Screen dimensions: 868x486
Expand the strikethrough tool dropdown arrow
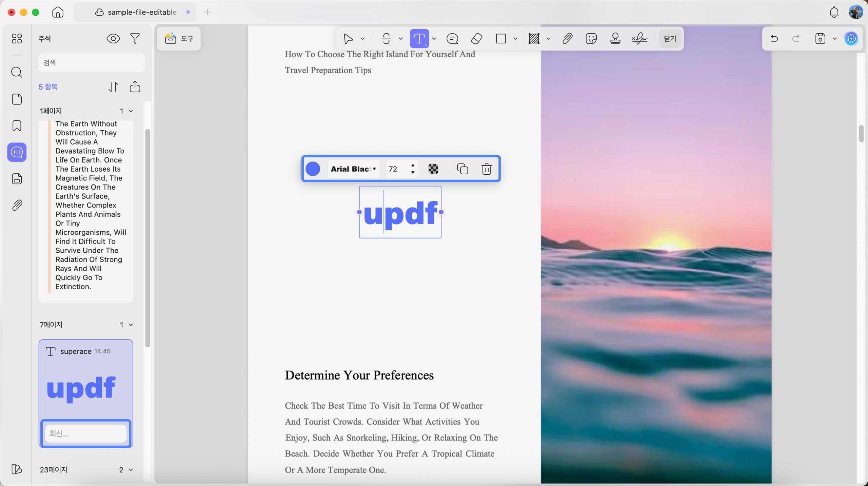(x=401, y=39)
